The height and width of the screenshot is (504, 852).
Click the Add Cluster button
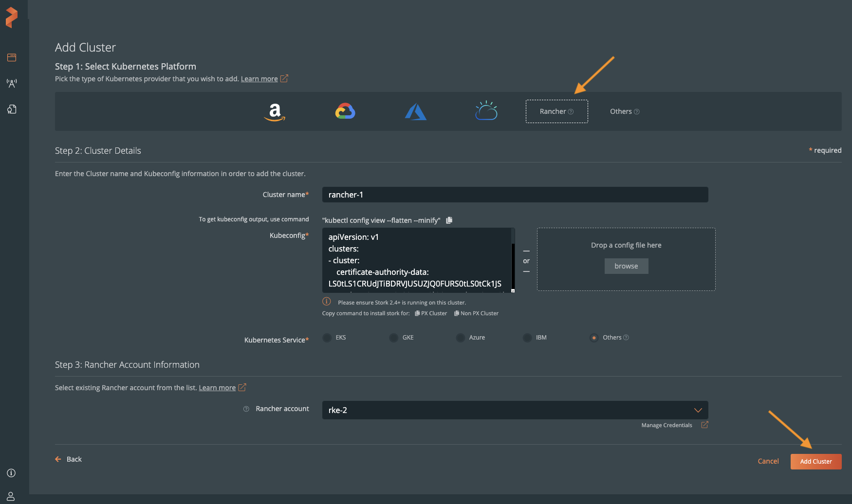click(x=816, y=461)
